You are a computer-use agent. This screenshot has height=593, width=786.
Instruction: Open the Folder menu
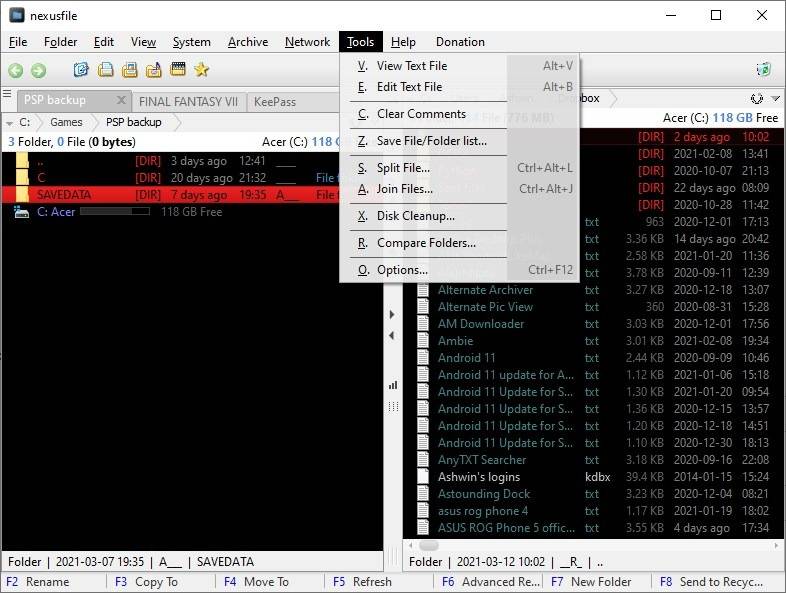61,42
